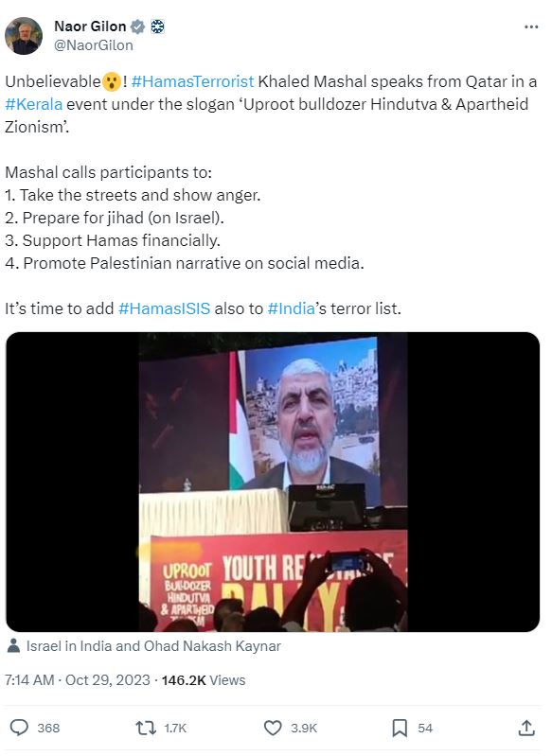Open the #India hashtag
Image resolution: width=552 pixels, height=756 pixels.
[x=291, y=308]
